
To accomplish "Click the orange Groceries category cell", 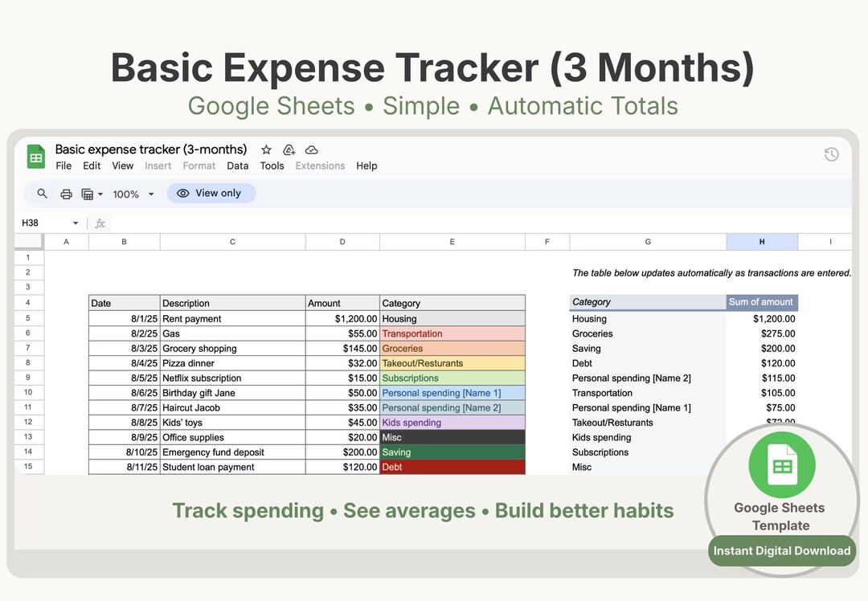I will (x=452, y=349).
